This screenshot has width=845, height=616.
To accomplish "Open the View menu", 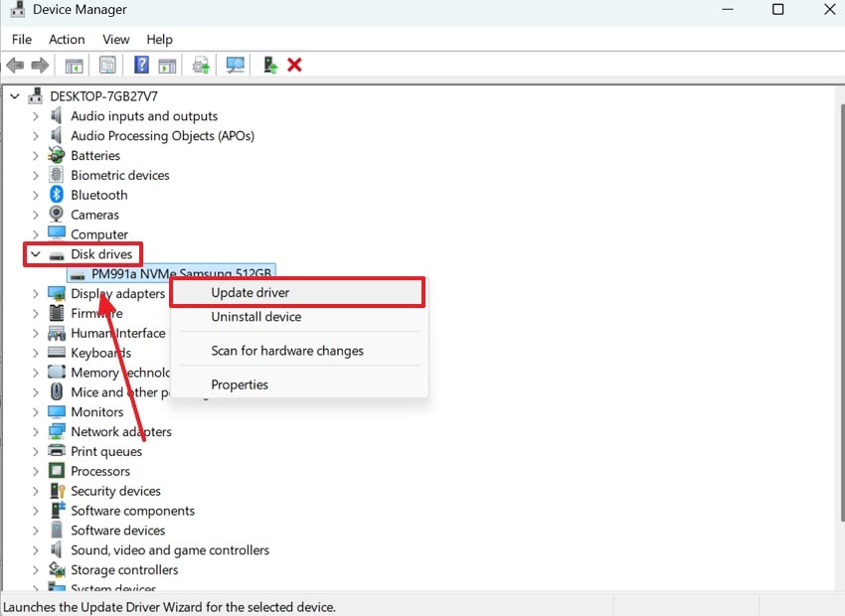I will pyautogui.click(x=115, y=40).
